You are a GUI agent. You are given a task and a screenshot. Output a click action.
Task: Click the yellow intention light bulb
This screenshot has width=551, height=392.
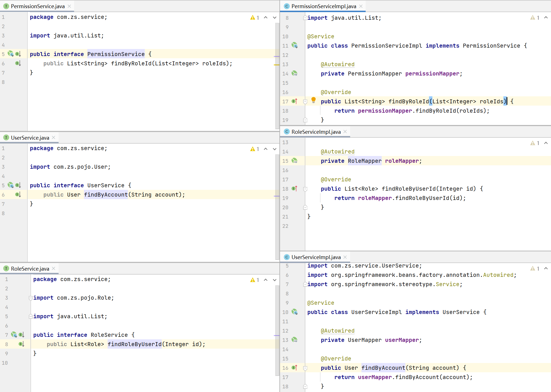click(314, 100)
